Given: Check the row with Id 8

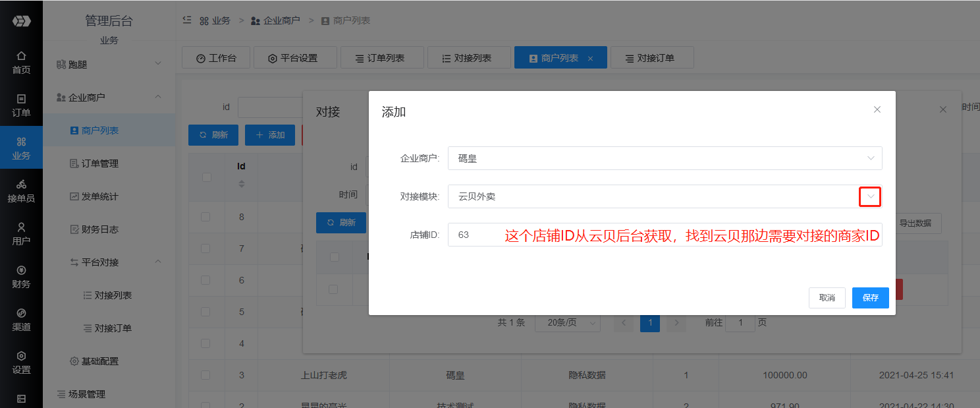Looking at the screenshot, I should click(x=205, y=217).
